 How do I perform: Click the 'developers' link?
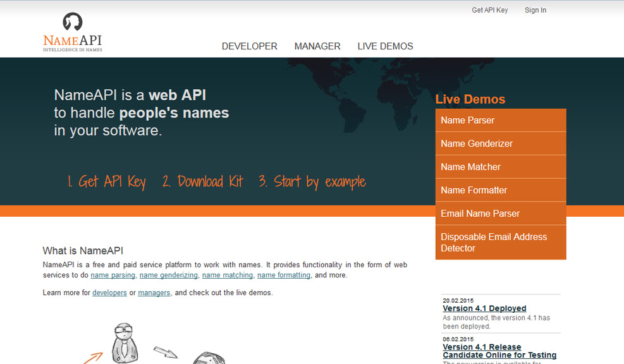(109, 293)
